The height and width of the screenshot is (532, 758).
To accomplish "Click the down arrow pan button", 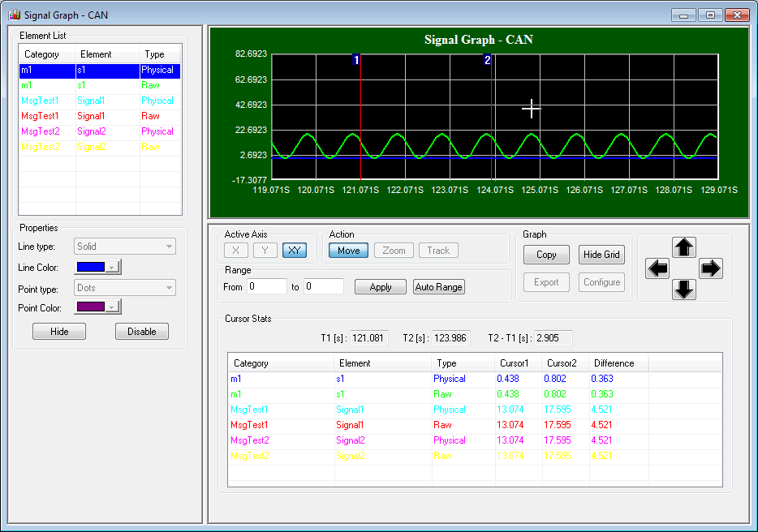I will click(683, 290).
